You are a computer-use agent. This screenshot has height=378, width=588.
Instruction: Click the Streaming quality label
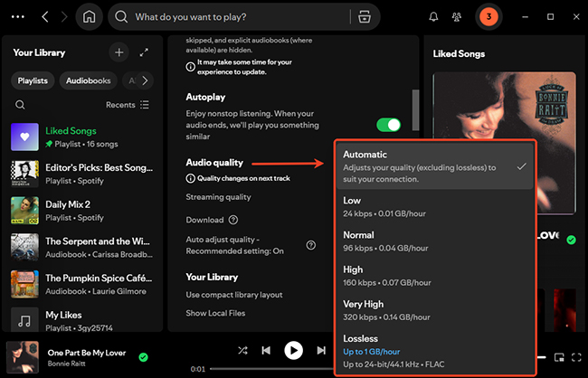[218, 197]
